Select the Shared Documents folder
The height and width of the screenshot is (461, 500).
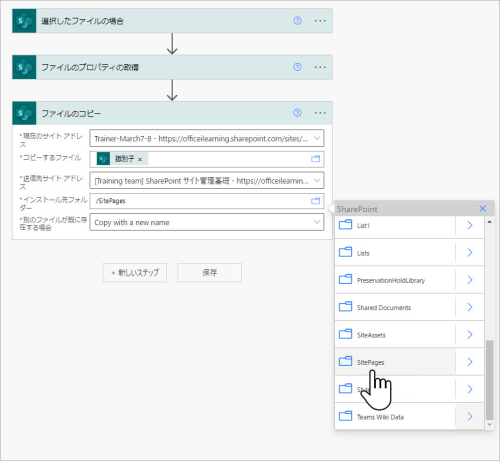coord(395,307)
